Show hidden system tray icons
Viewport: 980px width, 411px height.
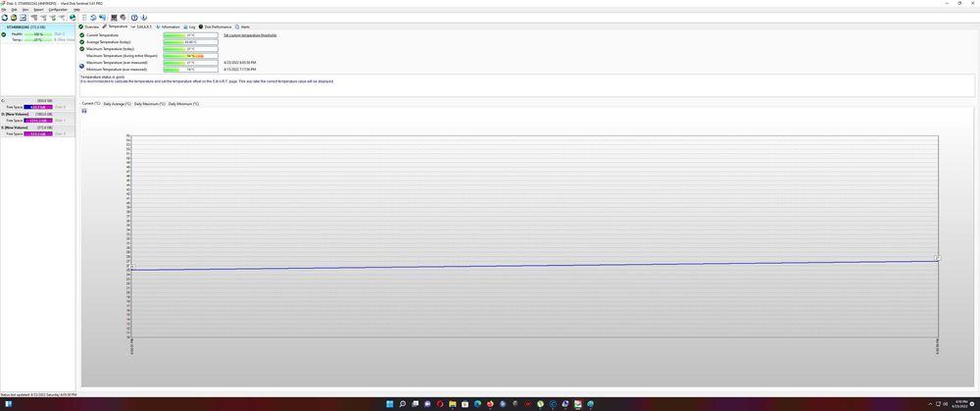coord(930,404)
